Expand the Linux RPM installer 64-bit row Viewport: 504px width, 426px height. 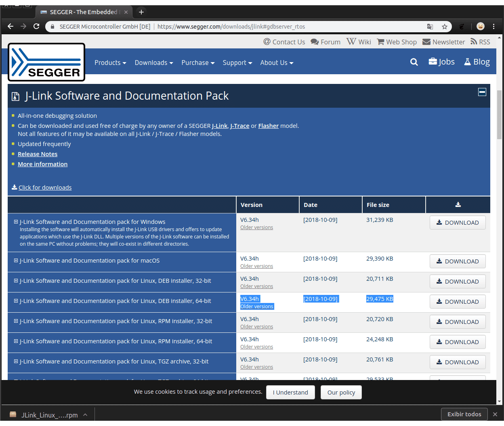click(x=16, y=341)
